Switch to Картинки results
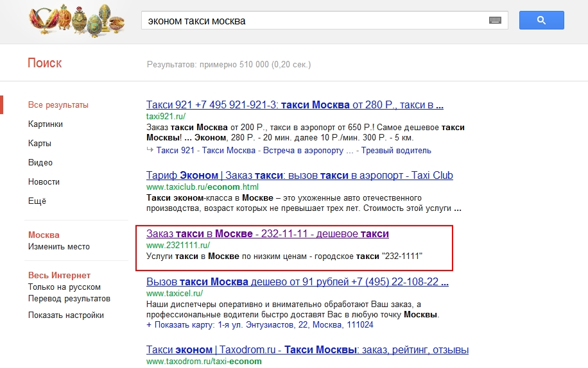The width and height of the screenshot is (588, 368). [x=46, y=124]
